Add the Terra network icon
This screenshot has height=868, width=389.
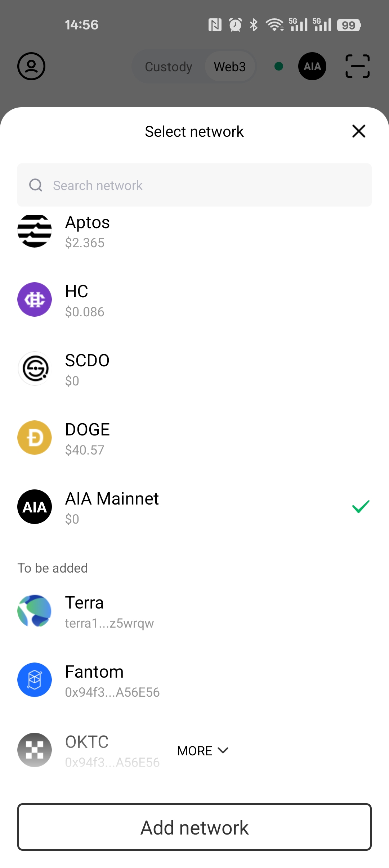[35, 611]
